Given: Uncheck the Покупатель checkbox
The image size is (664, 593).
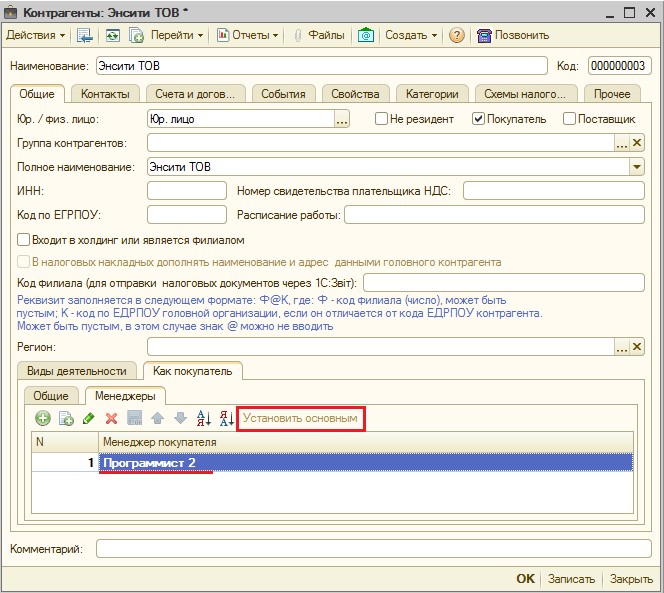Looking at the screenshot, I should coord(478,119).
